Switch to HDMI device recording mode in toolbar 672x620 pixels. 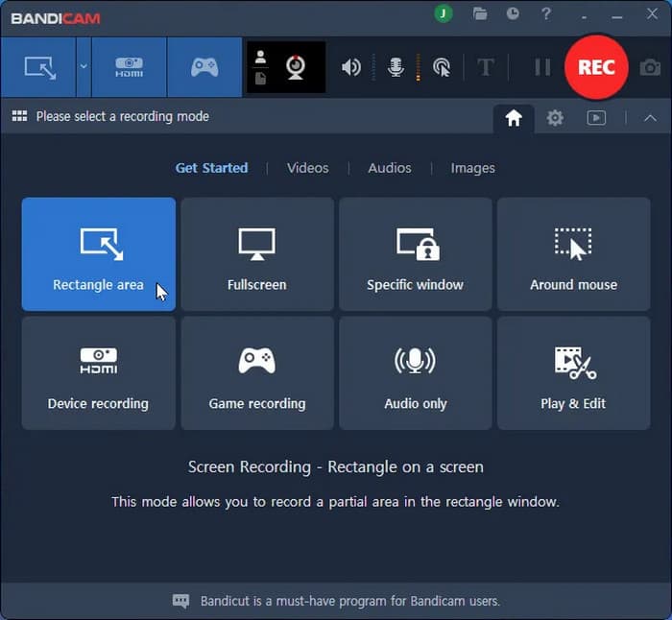coord(129,67)
